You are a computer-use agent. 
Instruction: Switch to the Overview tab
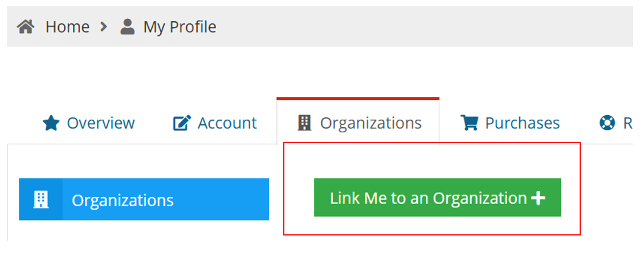[x=101, y=123]
